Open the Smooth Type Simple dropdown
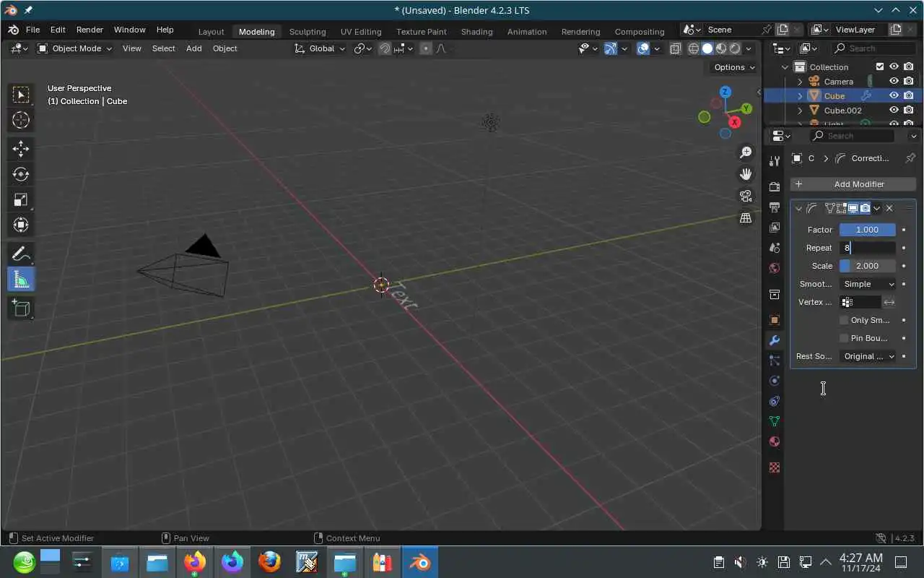The height and width of the screenshot is (578, 924). click(x=868, y=284)
